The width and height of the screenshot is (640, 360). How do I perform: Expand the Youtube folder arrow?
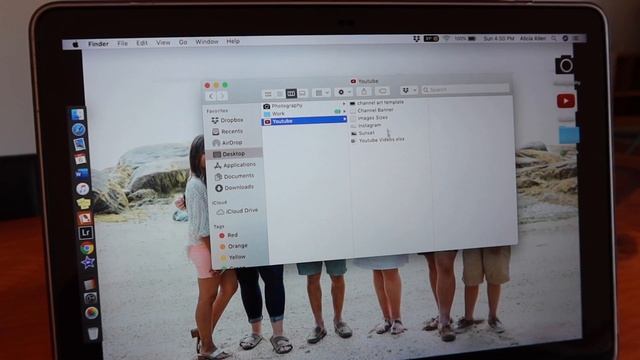click(x=344, y=119)
